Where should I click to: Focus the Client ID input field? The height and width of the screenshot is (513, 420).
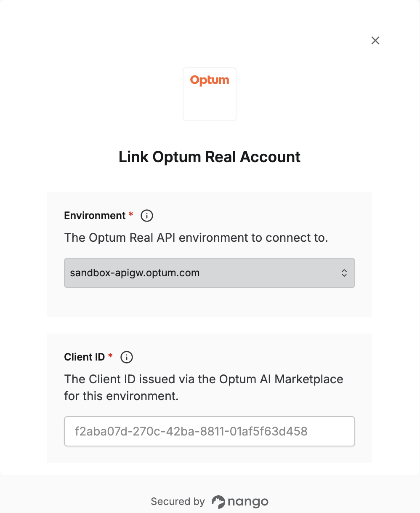pyautogui.click(x=210, y=431)
